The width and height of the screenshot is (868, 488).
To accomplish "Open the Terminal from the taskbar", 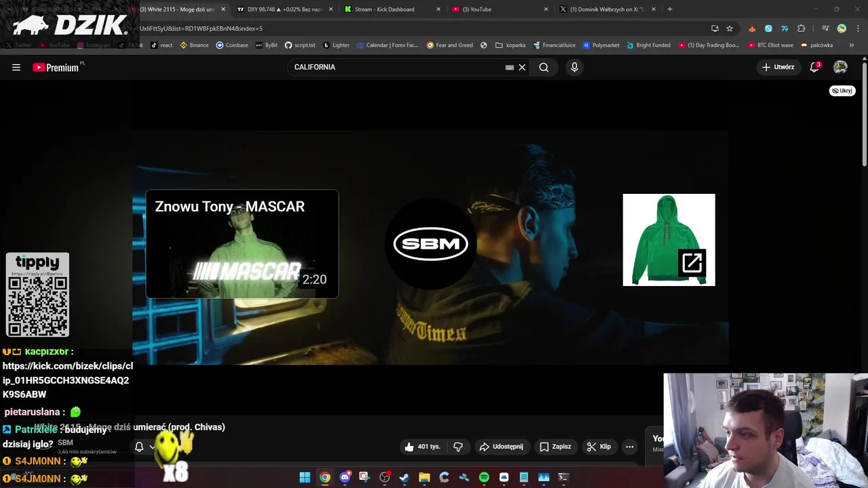I will tap(563, 477).
